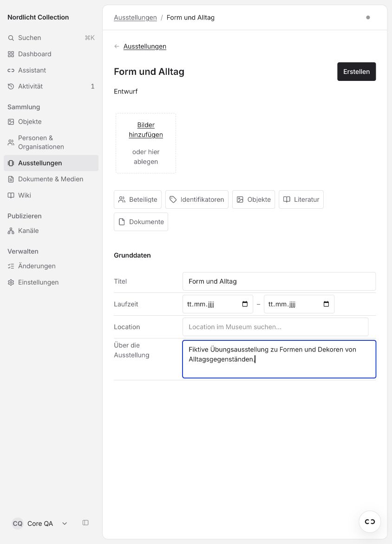Open the Literatur tab
392x544 pixels.
(x=301, y=199)
